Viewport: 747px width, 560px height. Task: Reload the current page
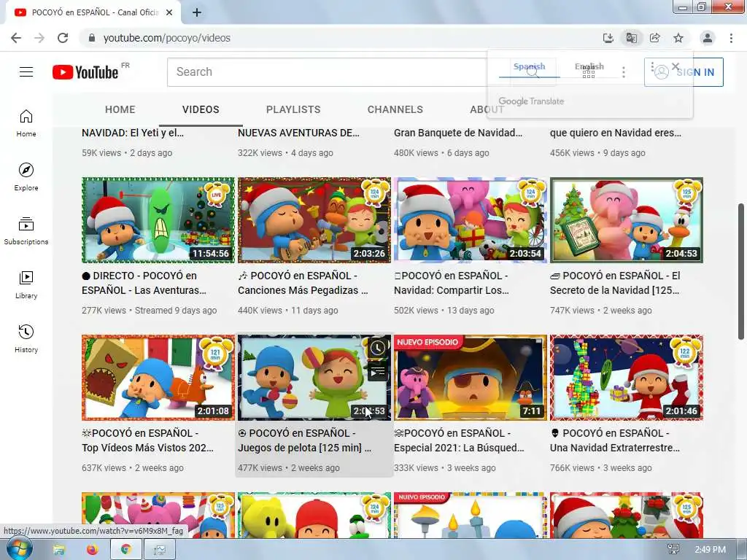(63, 38)
